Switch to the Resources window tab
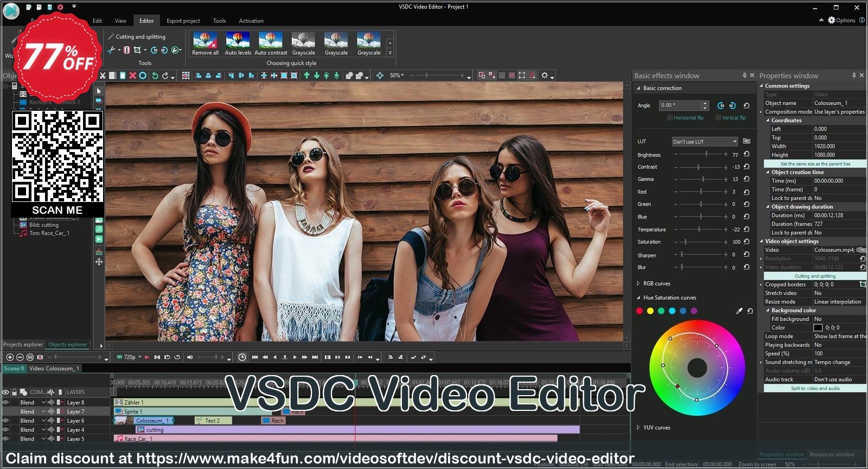This screenshot has width=868, height=469. point(832,454)
